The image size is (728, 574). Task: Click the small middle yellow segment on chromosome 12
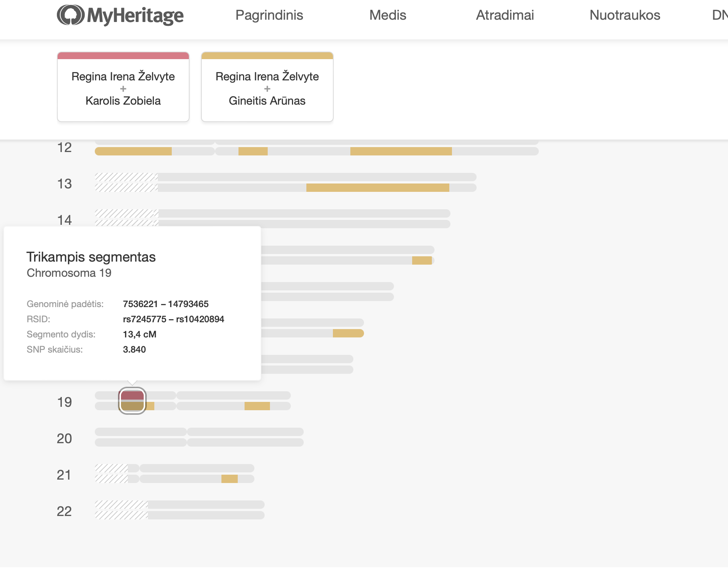coord(253,151)
